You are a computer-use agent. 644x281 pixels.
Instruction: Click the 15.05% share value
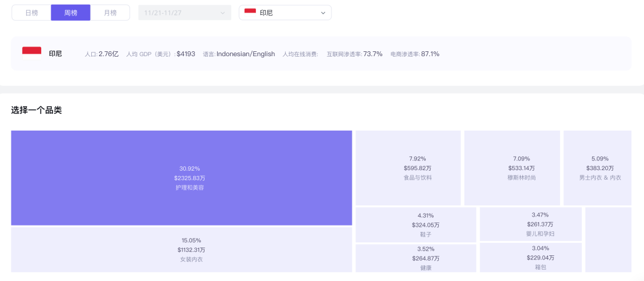coord(191,240)
